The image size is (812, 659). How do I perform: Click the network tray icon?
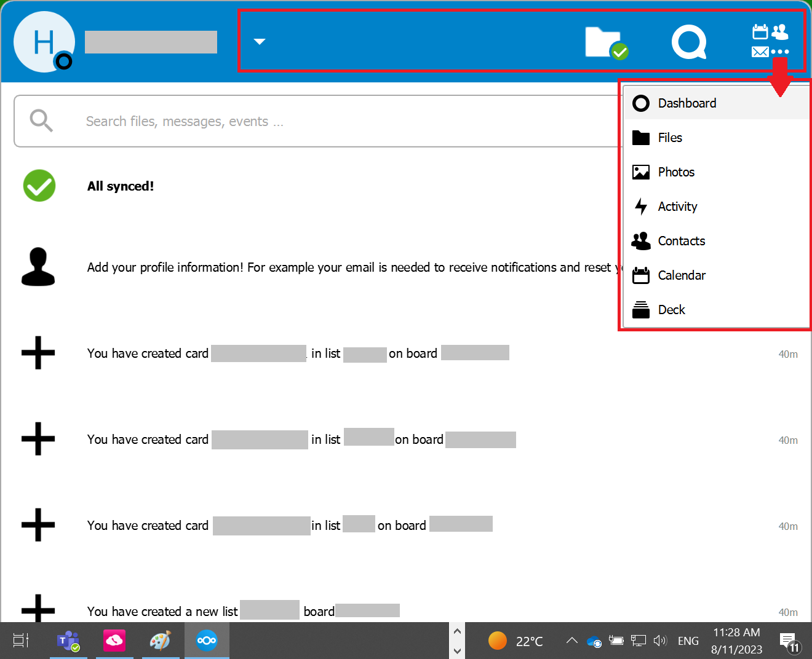[639, 641]
